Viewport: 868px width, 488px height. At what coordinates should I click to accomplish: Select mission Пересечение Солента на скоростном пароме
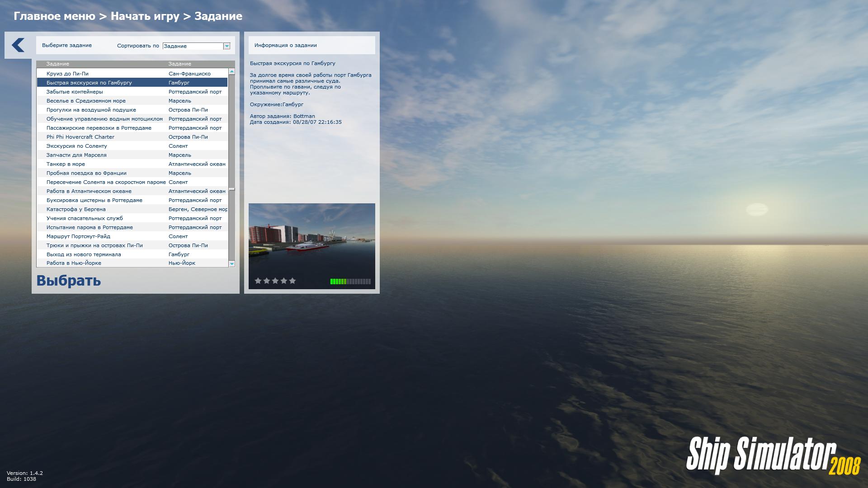pos(132,182)
